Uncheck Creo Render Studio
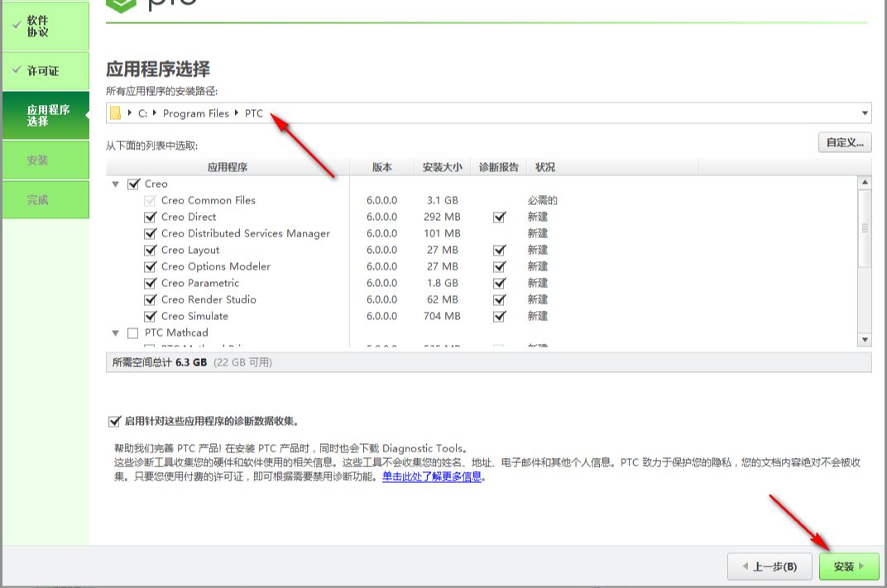Screen dimensions: 887x588 [x=150, y=299]
